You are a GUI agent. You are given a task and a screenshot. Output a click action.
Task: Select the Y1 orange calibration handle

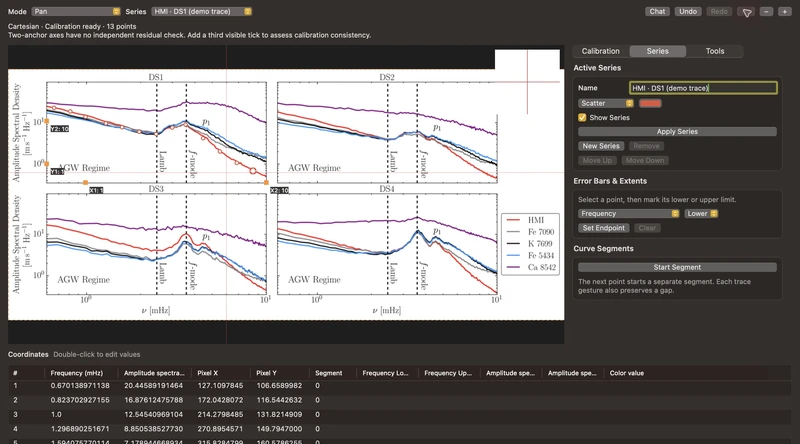[x=46, y=164]
